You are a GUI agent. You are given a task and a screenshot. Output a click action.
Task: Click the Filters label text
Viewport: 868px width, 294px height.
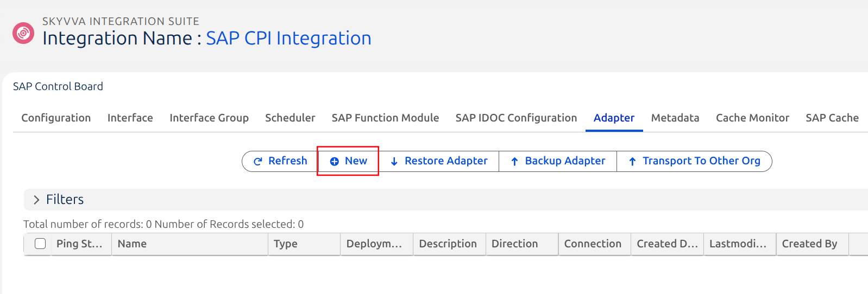pyautogui.click(x=65, y=200)
